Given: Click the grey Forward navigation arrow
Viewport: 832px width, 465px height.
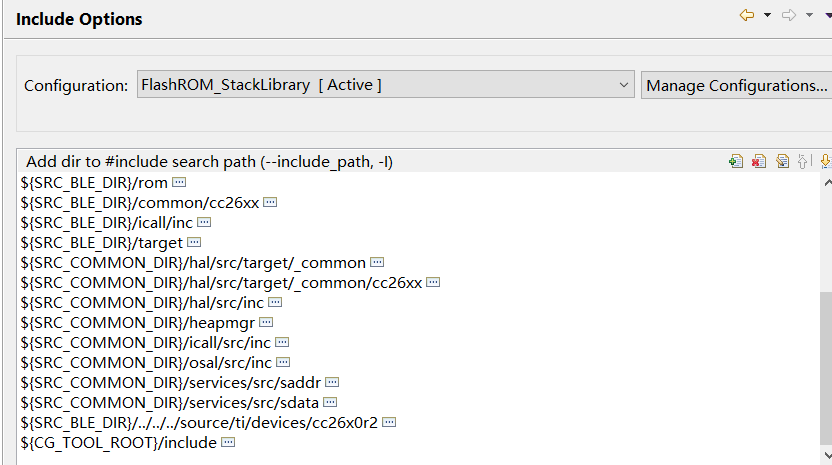Looking at the screenshot, I should point(789,15).
